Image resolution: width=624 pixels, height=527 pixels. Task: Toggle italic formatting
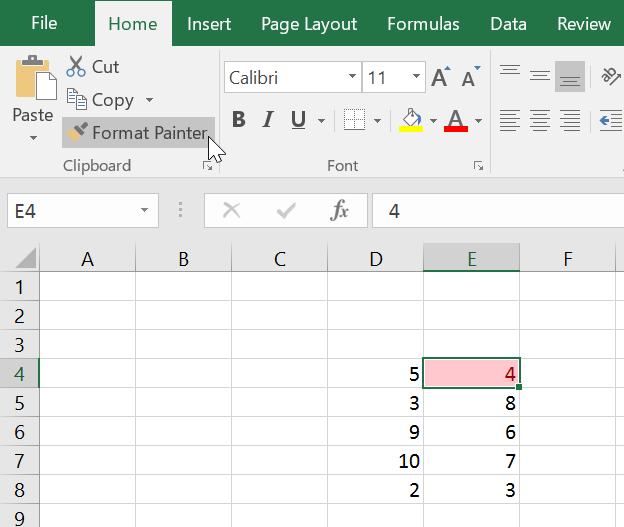(x=268, y=119)
